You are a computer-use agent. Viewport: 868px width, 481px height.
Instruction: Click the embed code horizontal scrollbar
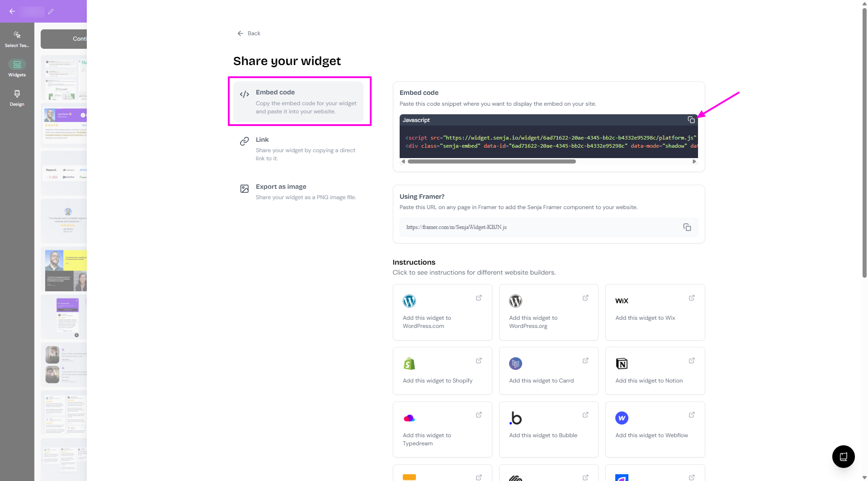(x=491, y=161)
